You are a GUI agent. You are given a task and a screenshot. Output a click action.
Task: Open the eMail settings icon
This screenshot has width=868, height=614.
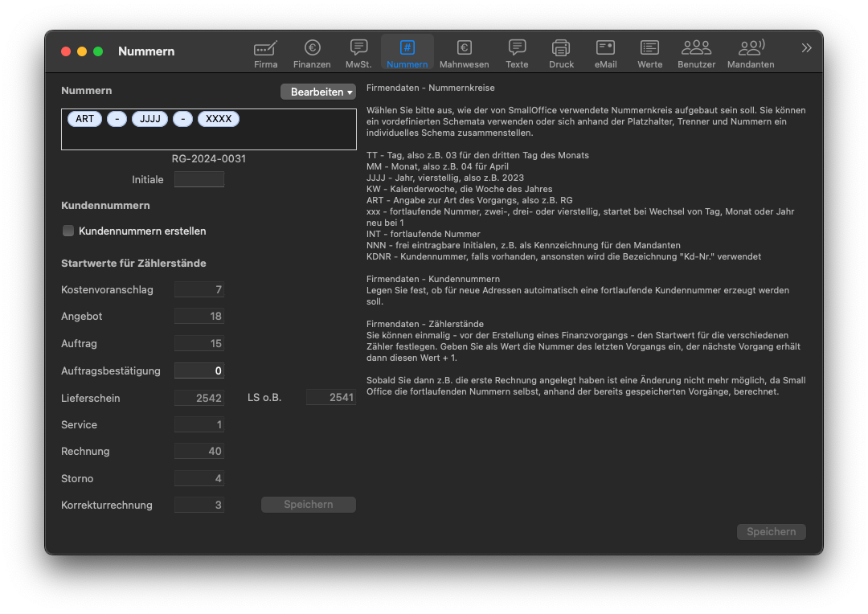(x=605, y=48)
